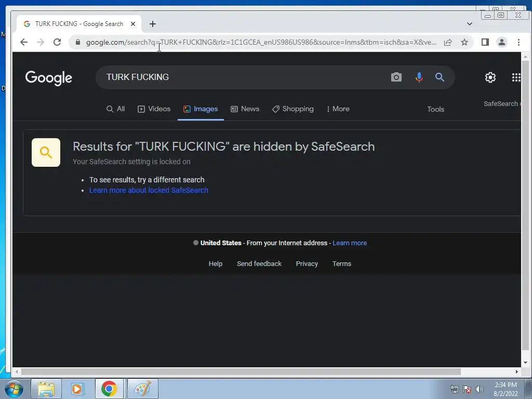Image resolution: width=532 pixels, height=399 pixels.
Task: Expand the More menu
Action: point(338,109)
